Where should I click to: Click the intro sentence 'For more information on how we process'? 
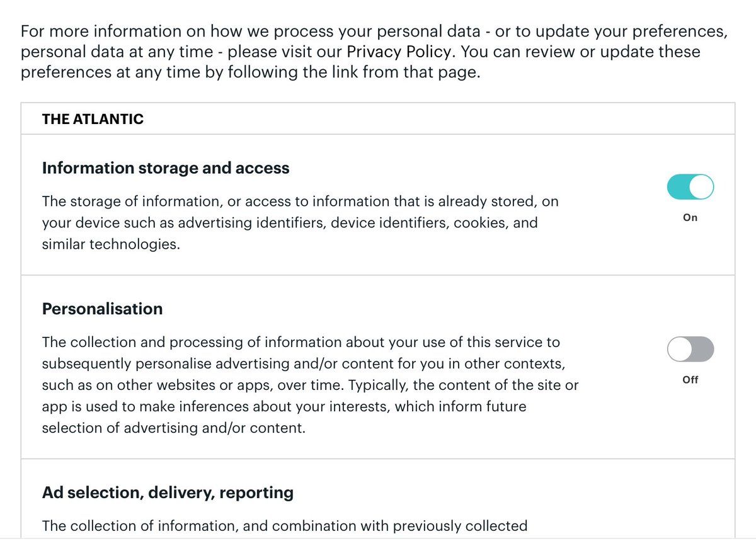point(374,31)
